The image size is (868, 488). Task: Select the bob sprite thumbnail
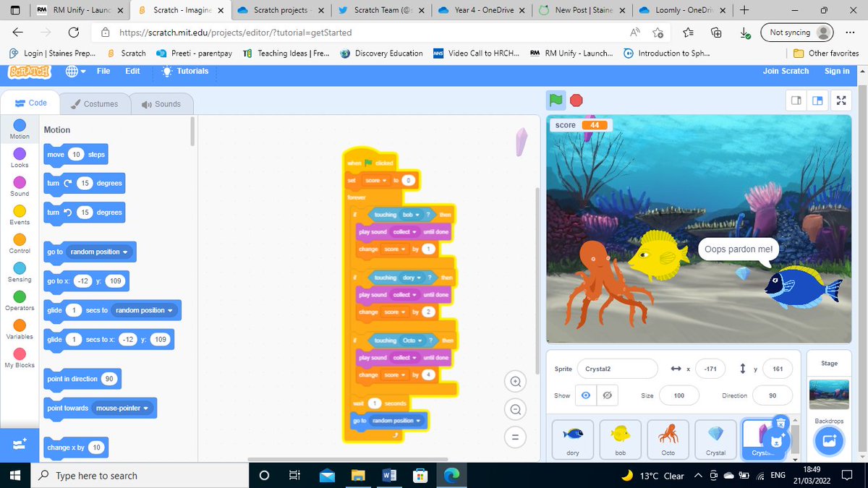[621, 438]
